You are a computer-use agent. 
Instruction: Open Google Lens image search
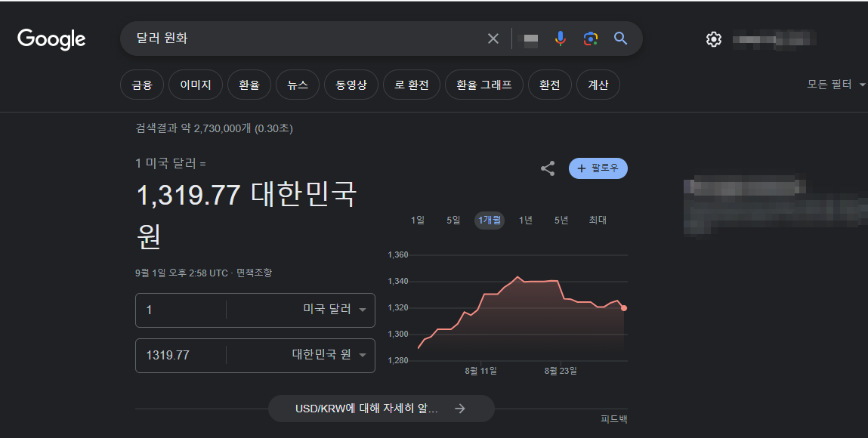tap(590, 38)
